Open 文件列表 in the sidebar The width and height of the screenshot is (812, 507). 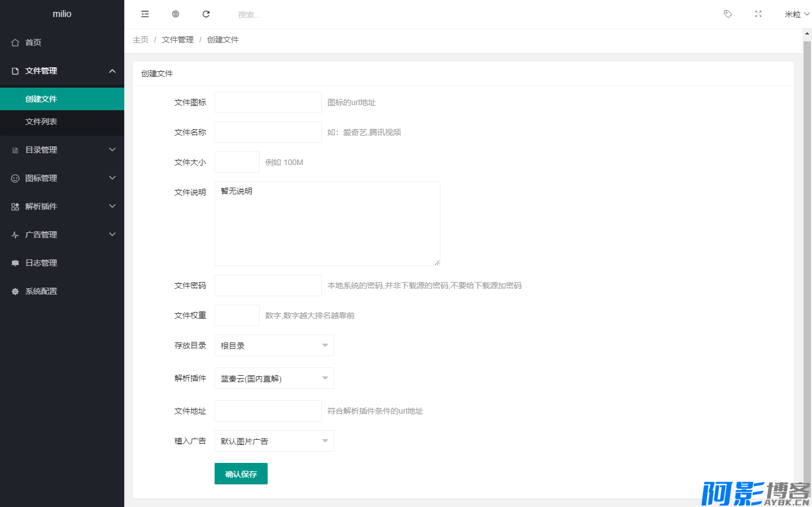click(62, 122)
